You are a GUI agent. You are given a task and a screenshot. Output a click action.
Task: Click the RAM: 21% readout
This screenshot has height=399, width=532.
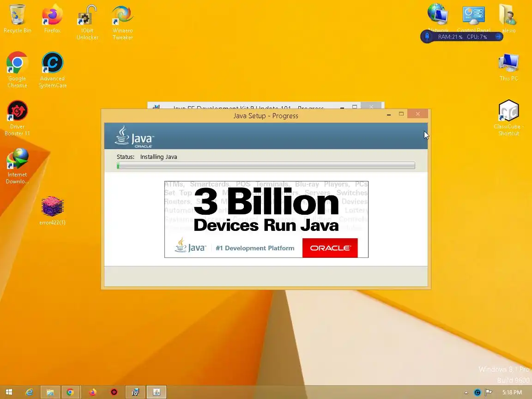click(x=450, y=36)
